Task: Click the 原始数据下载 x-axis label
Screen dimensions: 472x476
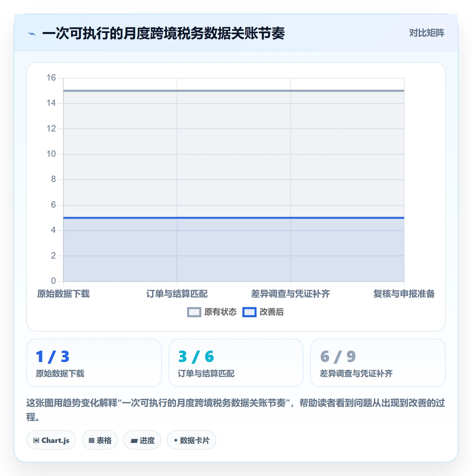Action: [63, 294]
